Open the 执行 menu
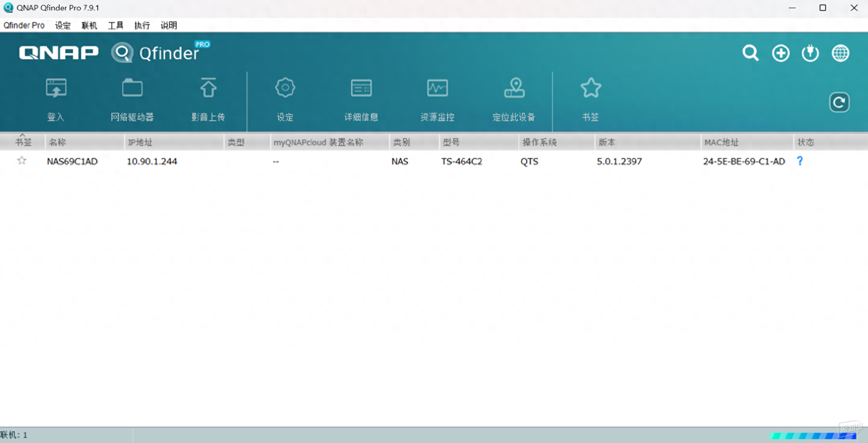868x443 pixels. point(142,25)
